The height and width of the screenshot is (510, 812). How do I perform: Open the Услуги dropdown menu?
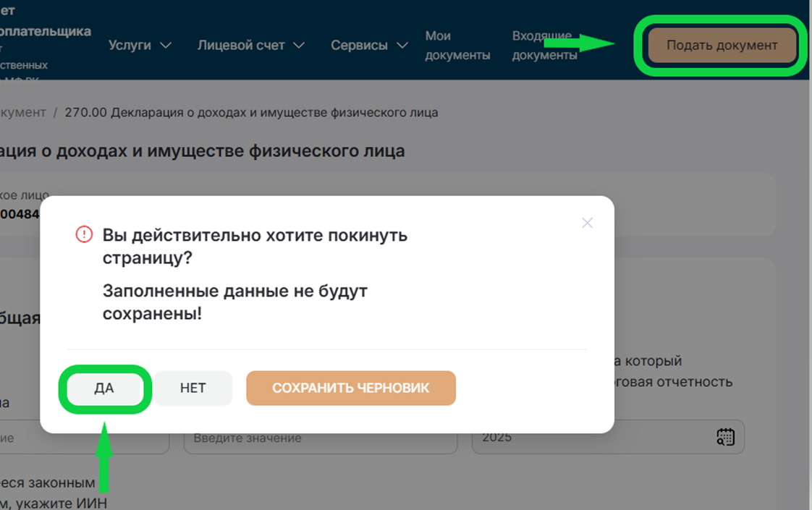coord(140,46)
